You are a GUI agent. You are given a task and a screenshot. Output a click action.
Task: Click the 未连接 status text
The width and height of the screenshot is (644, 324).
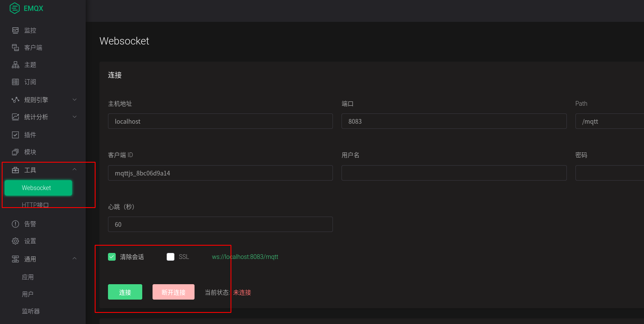point(242,292)
